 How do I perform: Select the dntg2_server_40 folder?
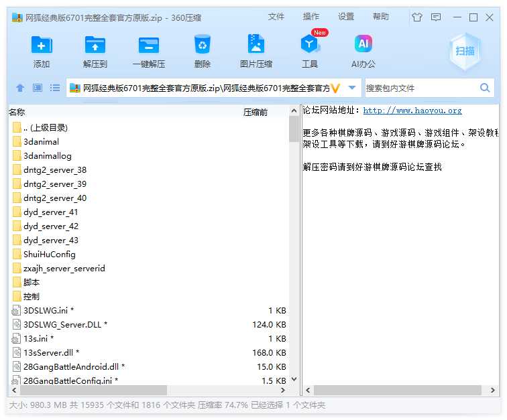pos(55,198)
